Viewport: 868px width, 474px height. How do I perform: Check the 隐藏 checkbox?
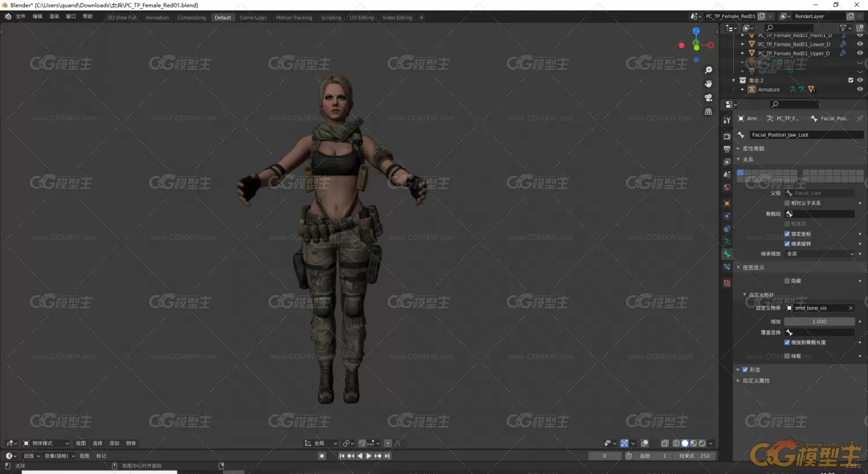[787, 281]
